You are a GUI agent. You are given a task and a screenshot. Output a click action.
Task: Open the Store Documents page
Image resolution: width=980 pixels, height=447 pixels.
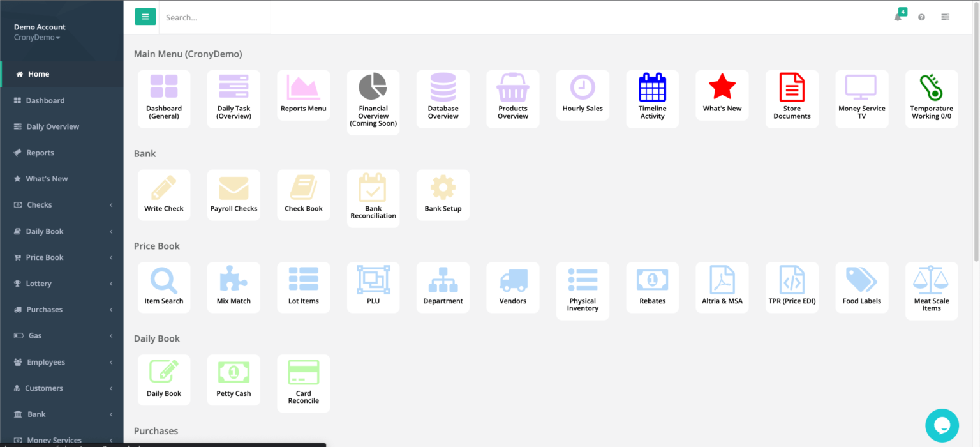pyautogui.click(x=792, y=95)
